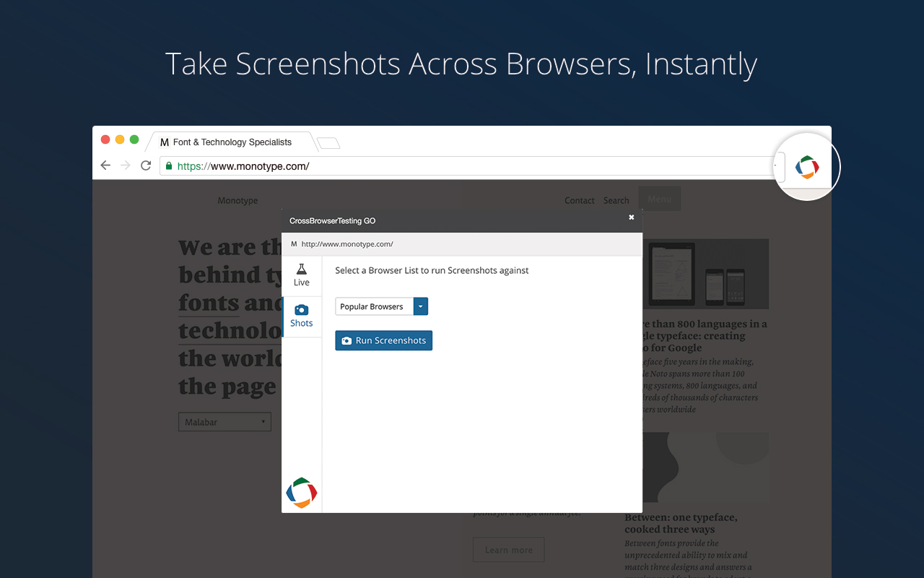Click the Popular Browsers list field
Viewport: 924px width, 578px height.
[375, 306]
